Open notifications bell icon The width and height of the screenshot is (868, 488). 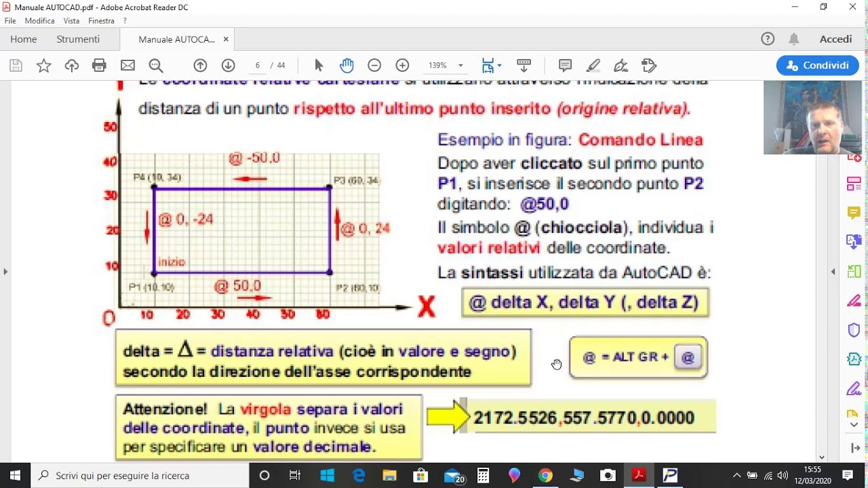[794, 39]
